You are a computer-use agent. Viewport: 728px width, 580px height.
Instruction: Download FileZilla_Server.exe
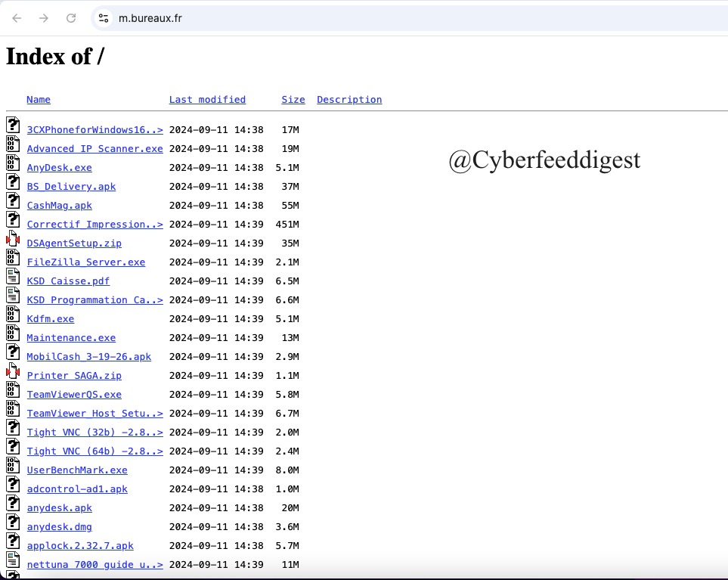85,262
